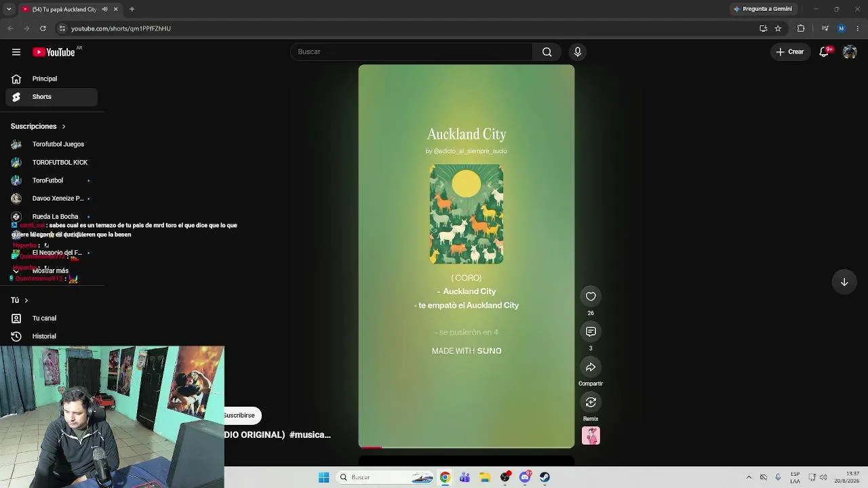This screenshot has width=868, height=488.
Task: Expand the Suscripciones section
Action: 38,126
